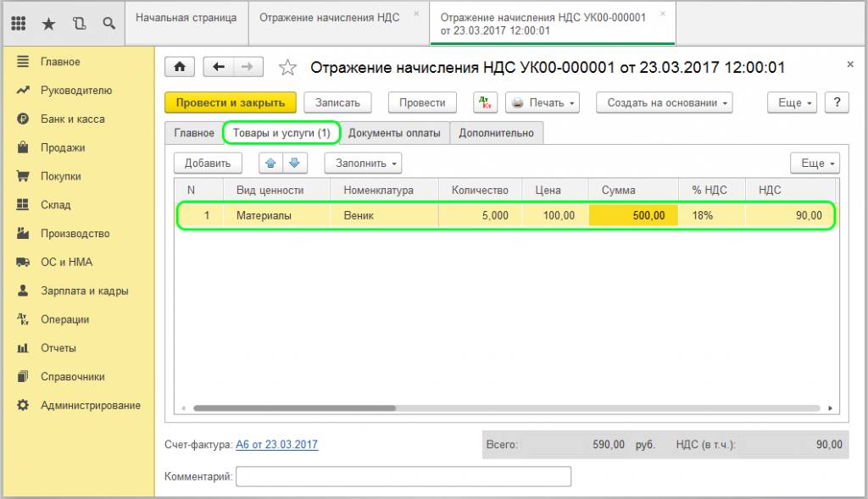This screenshot has width=868, height=499.
Task: Select Цена cell 100,00
Action: 555,215
